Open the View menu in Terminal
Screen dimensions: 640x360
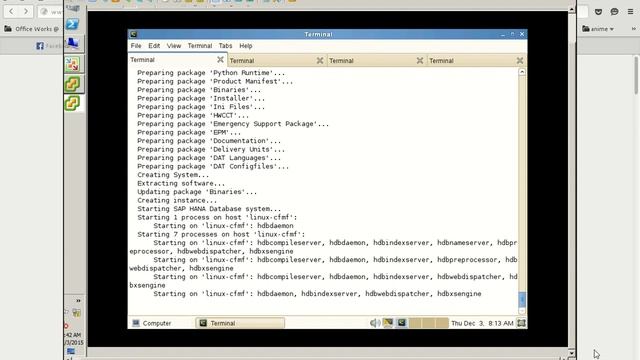pyautogui.click(x=173, y=46)
